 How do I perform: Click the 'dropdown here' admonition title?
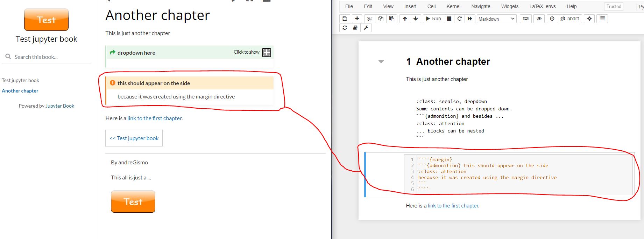coord(136,53)
